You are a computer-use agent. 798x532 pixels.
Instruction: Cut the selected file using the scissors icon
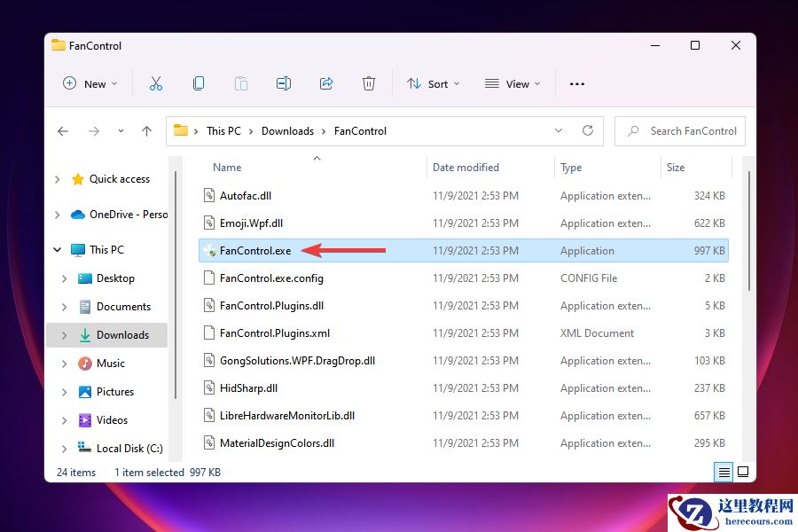pos(156,82)
